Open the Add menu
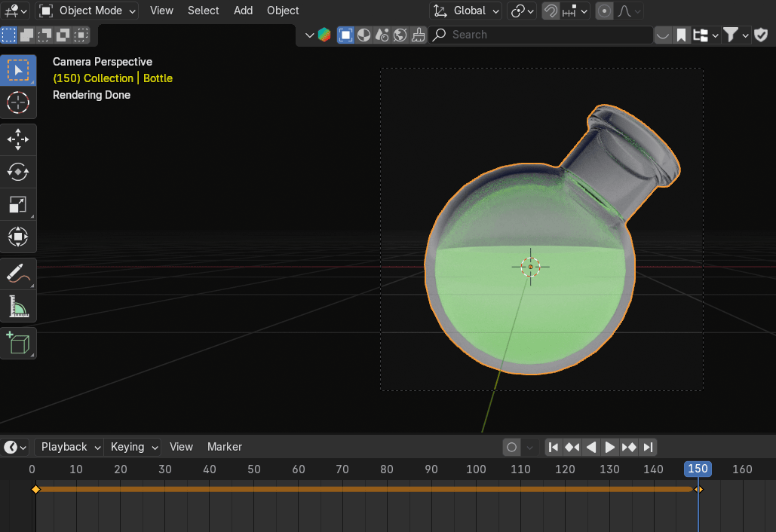This screenshot has height=532, width=776. pos(243,11)
